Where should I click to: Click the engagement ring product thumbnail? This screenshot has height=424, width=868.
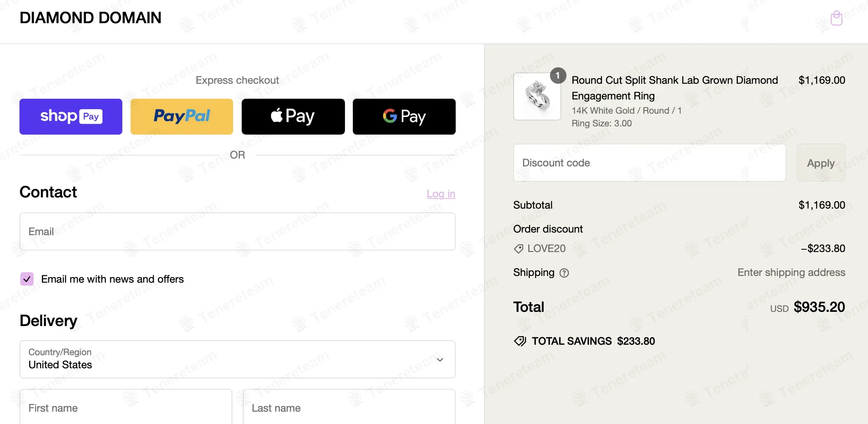click(x=537, y=96)
